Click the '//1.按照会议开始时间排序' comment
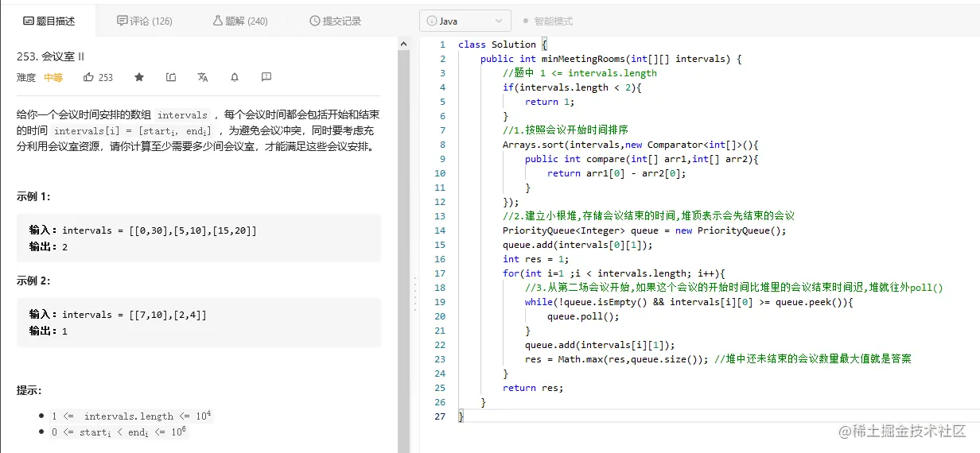Screen dimensions: 980x453 566,130
